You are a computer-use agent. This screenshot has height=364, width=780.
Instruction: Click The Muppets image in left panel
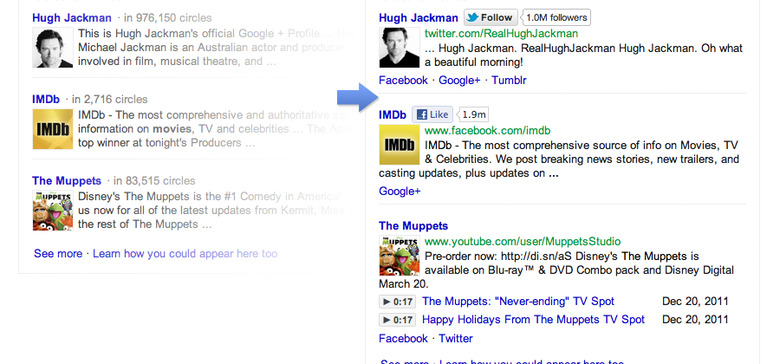53,210
